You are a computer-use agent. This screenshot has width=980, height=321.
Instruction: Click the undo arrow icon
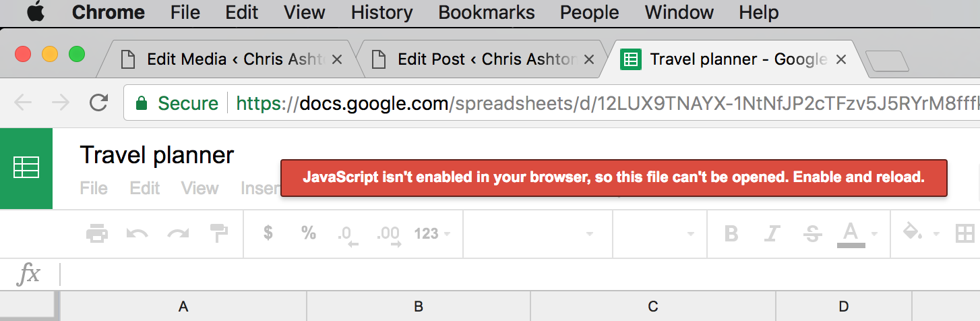pos(137,234)
